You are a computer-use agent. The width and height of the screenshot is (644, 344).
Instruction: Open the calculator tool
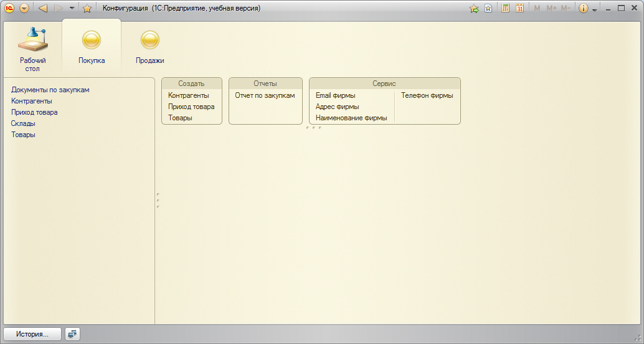point(506,8)
